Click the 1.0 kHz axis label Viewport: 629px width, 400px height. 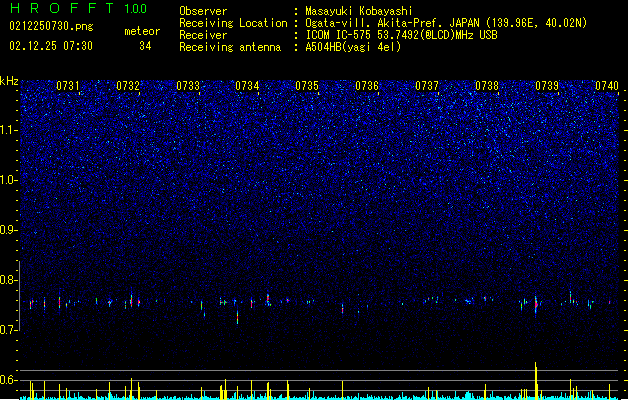(9, 180)
